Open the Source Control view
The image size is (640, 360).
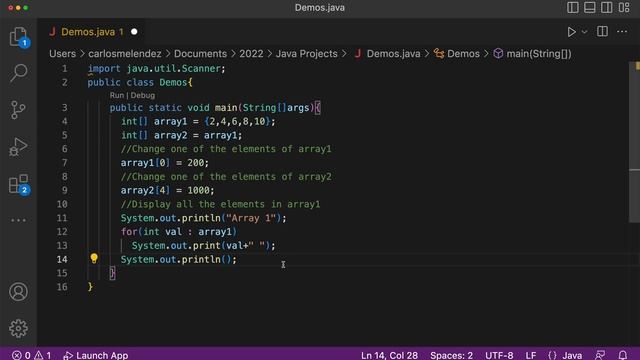coord(18,110)
